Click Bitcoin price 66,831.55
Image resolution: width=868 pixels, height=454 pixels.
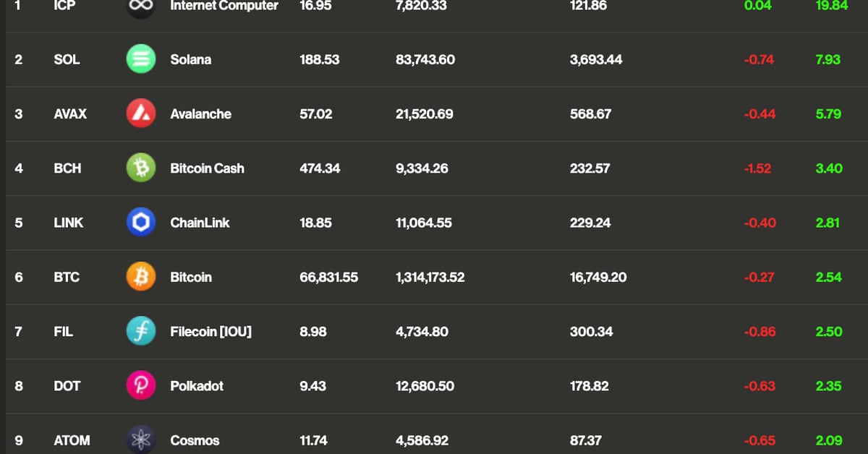(328, 278)
